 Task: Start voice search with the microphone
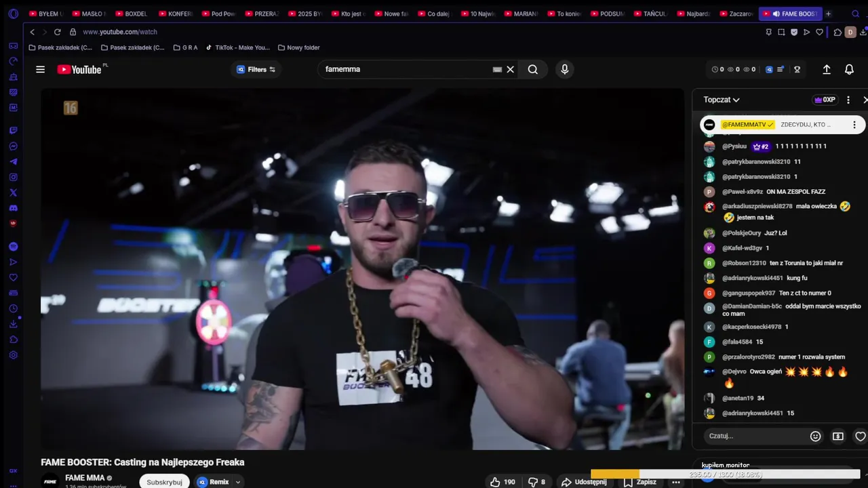pyautogui.click(x=564, y=69)
